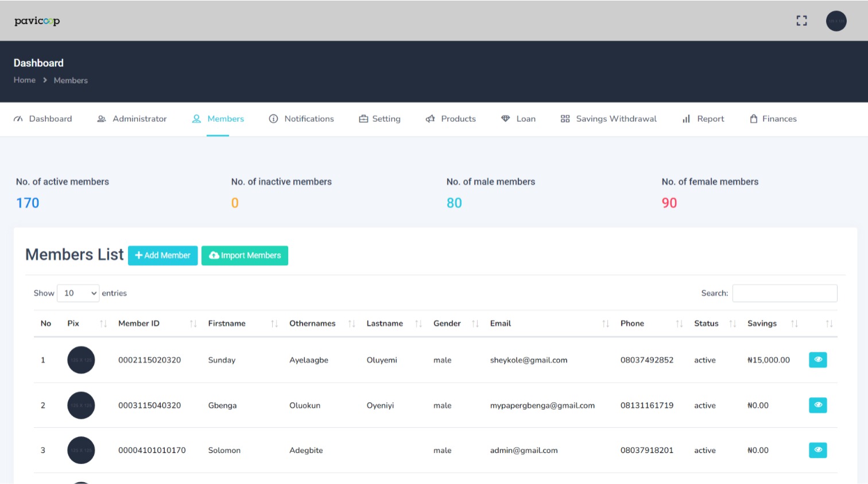Click the Members breadcrumb link
The height and width of the screenshot is (484, 868).
pyautogui.click(x=71, y=80)
